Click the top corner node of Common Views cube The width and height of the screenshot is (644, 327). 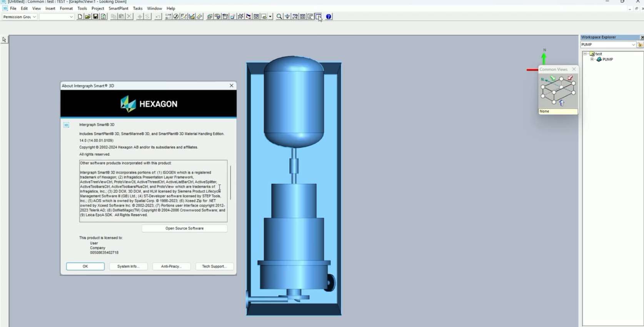[561, 79]
